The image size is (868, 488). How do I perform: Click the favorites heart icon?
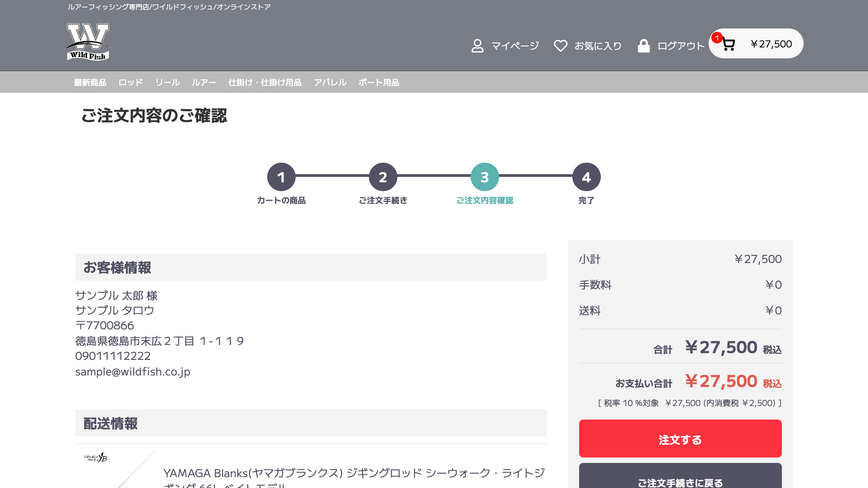pyautogui.click(x=560, y=46)
